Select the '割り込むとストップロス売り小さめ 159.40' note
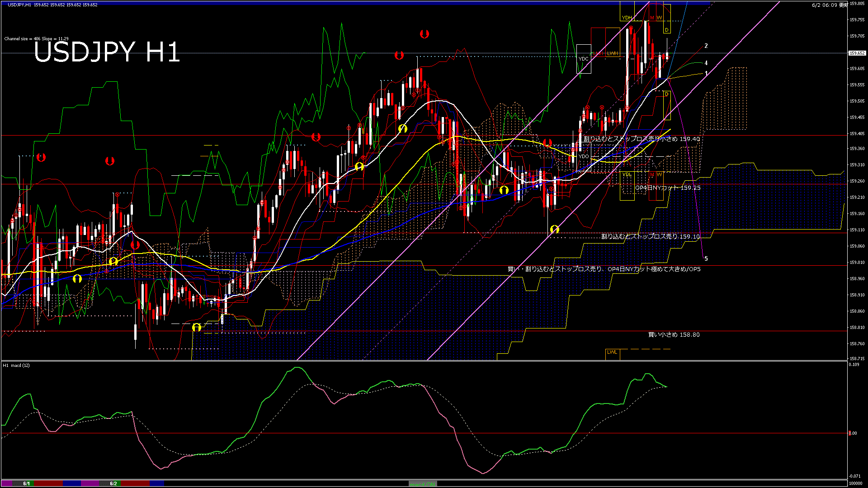 click(x=642, y=139)
